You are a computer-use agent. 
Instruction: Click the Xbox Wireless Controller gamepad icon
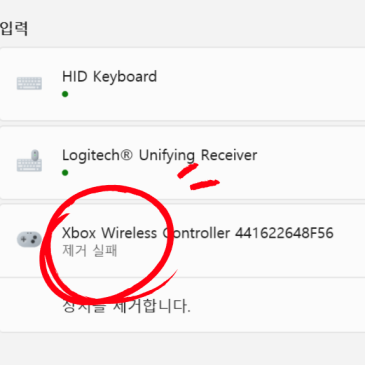pos(29,239)
